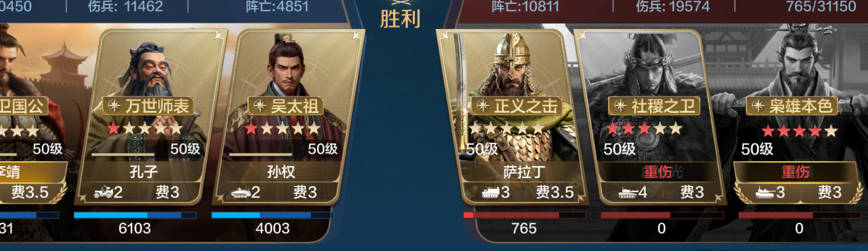Click 社稷之卫 title badge

[x=654, y=106]
